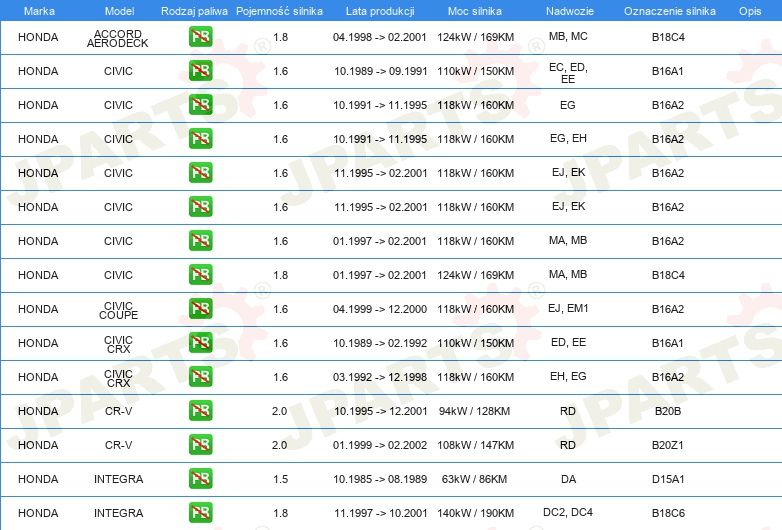
Task: Click the Moc silnika column header
Action: [475, 11]
